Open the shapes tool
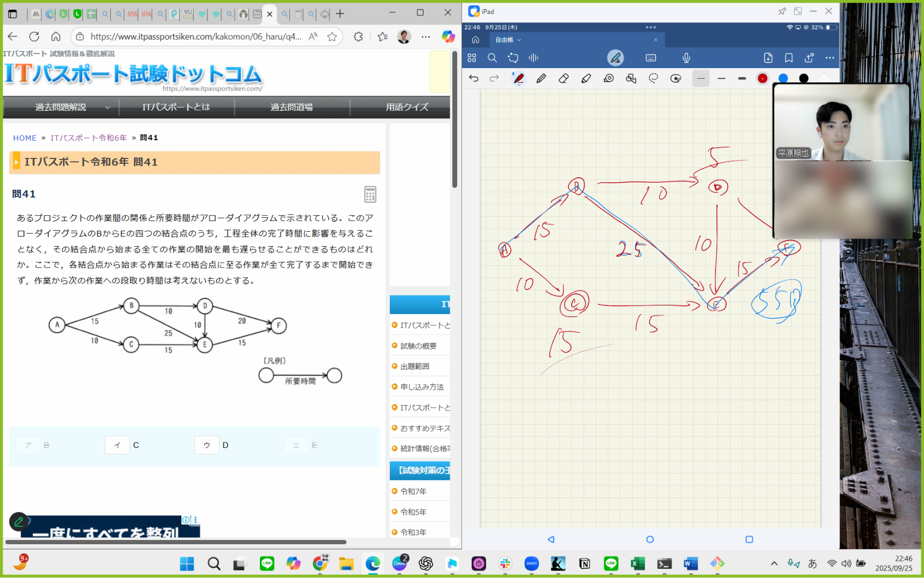 [x=631, y=79]
